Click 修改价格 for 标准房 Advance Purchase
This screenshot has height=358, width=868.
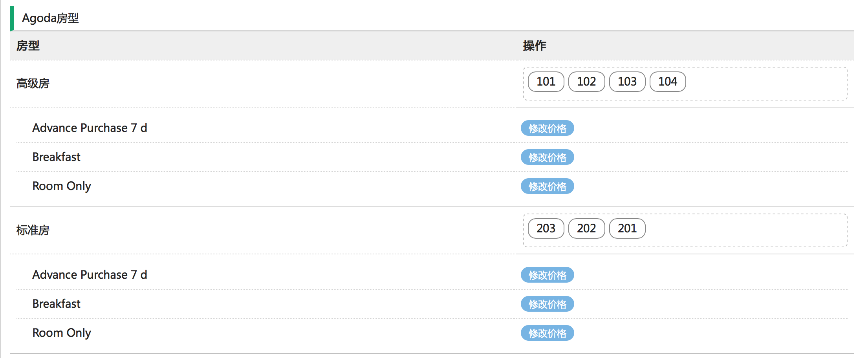(547, 275)
